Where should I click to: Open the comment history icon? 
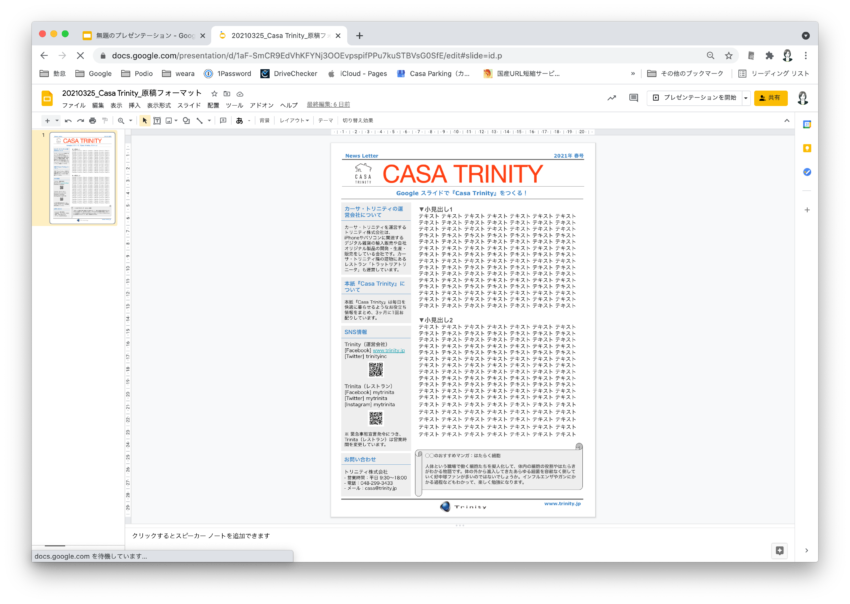633,98
